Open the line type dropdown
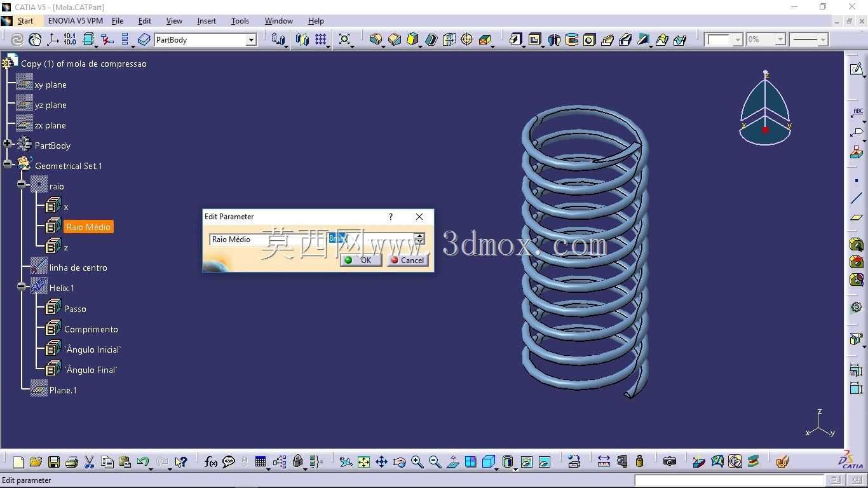This screenshot has height=488, width=868. point(823,40)
